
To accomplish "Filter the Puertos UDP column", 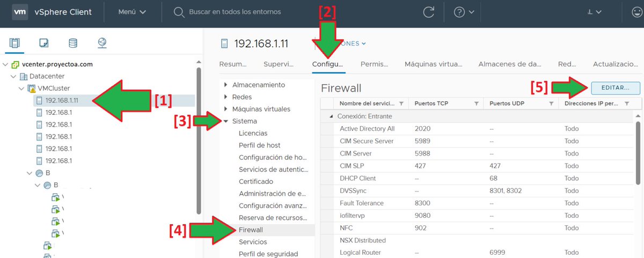I will point(551,104).
